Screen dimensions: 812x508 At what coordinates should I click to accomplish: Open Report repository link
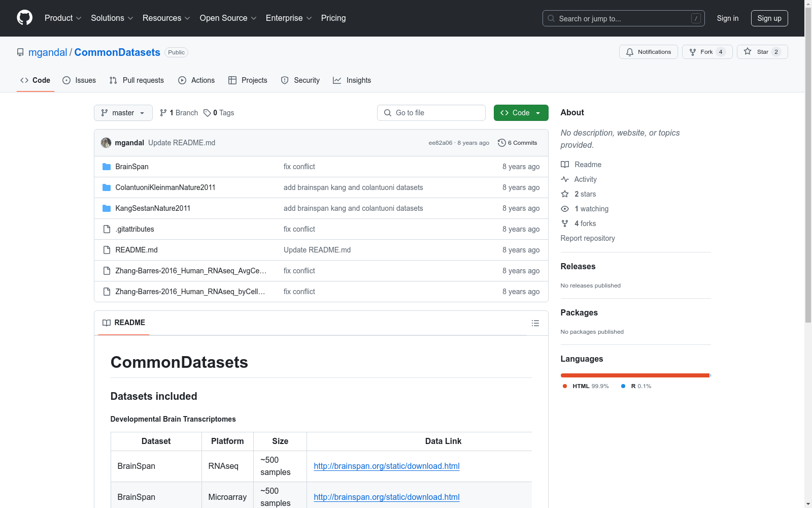(588, 238)
